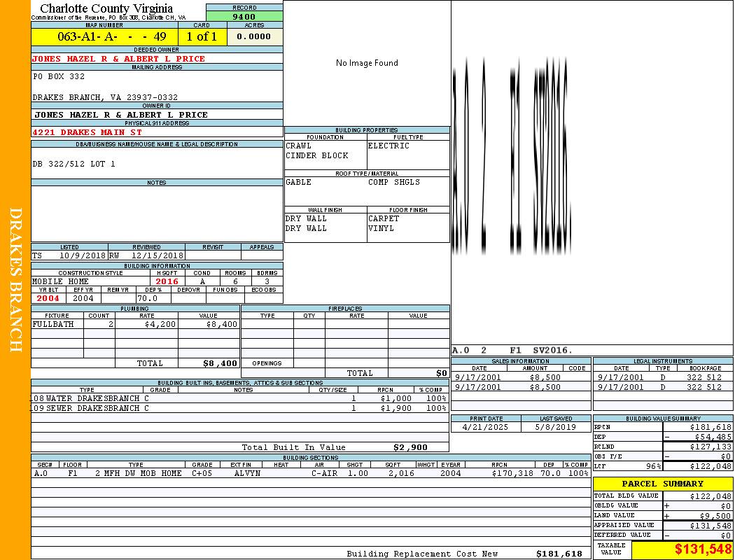Viewport: 735px width, 560px height.
Task: Click legal description DB 322/512 LOT 1
Action: click(73, 164)
